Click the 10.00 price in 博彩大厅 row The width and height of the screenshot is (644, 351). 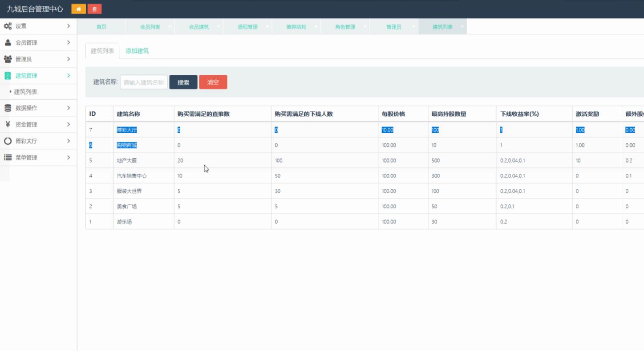[x=388, y=130]
